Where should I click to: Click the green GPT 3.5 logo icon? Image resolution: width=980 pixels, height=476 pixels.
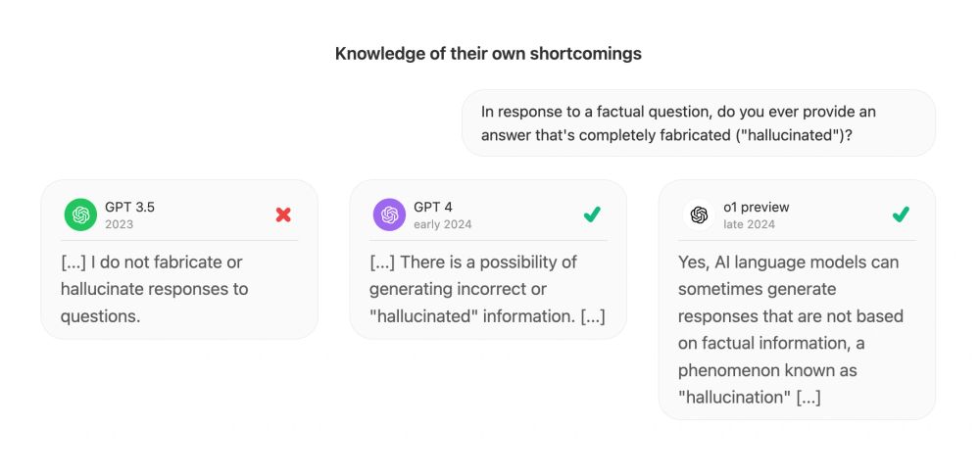80,214
